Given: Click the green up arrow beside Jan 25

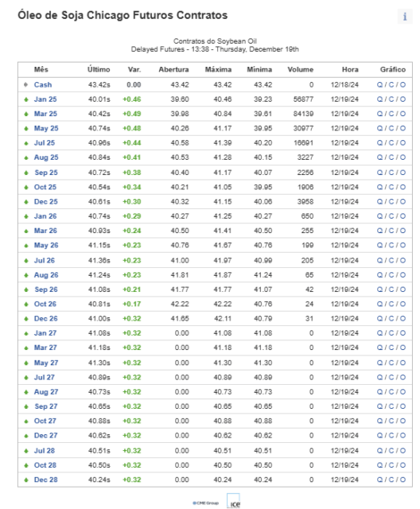Looking at the screenshot, I should click(x=26, y=99).
